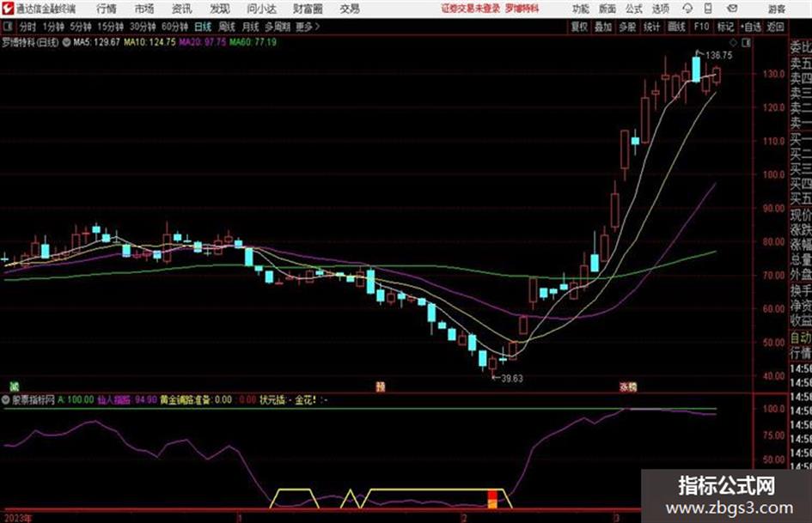Click the MA20: 97.75 indicator value
812x523 pixels.
click(x=203, y=42)
